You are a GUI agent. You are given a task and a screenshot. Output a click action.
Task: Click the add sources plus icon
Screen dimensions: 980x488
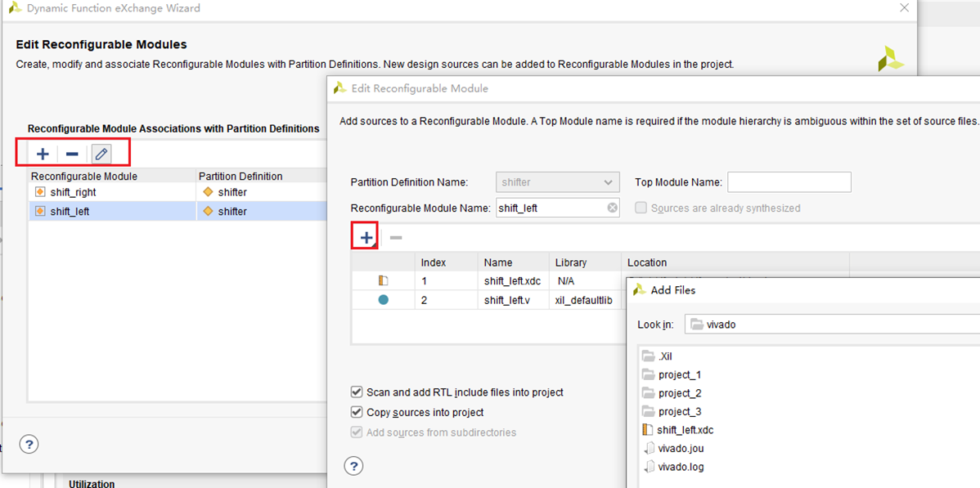coord(366,237)
